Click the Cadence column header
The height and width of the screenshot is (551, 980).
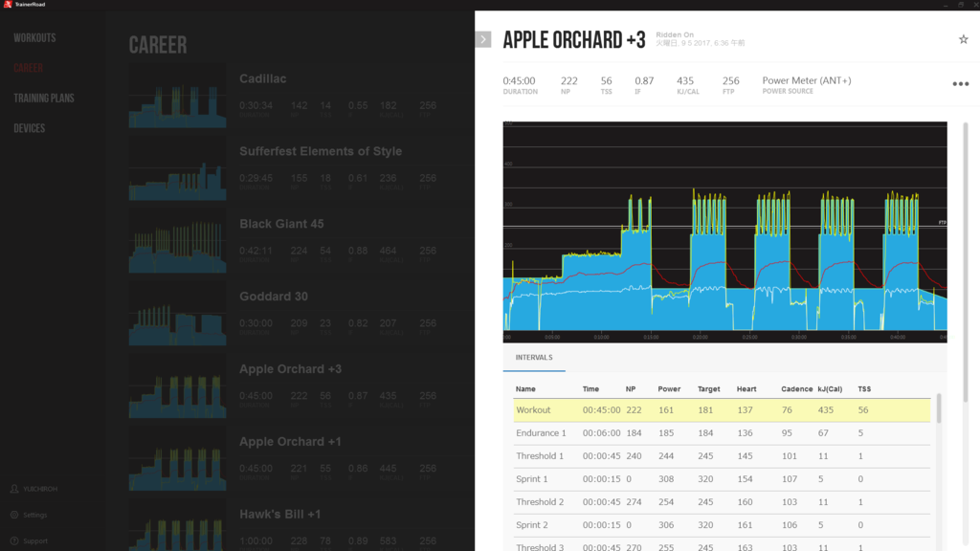(x=796, y=389)
